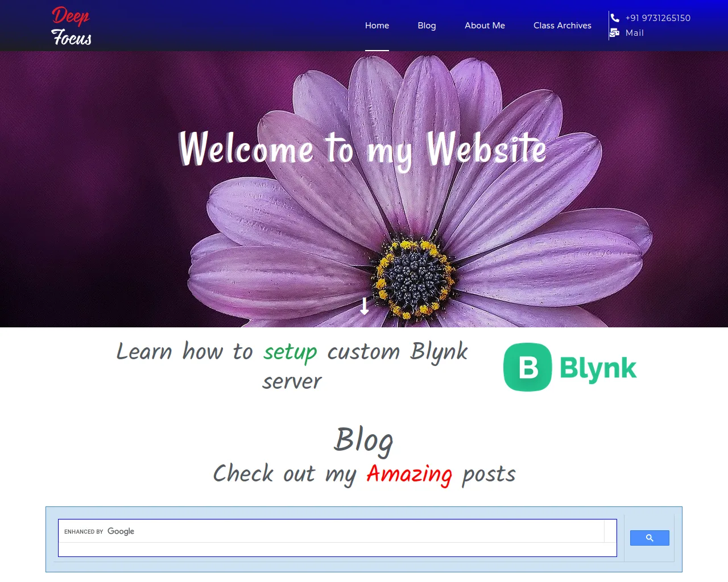728x582 pixels.
Task: Click the "Check out my Amazing posts" text
Action: tap(364, 474)
